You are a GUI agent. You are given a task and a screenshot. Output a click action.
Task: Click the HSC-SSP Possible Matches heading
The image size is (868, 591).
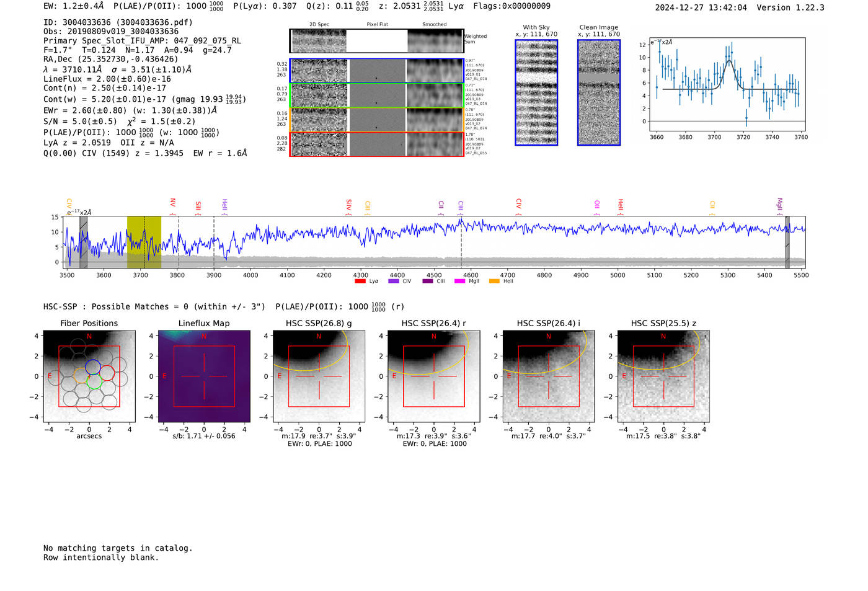coord(154,307)
